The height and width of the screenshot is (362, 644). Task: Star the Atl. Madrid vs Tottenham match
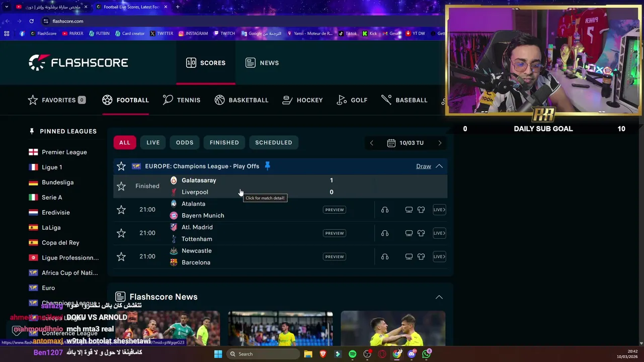click(x=121, y=233)
